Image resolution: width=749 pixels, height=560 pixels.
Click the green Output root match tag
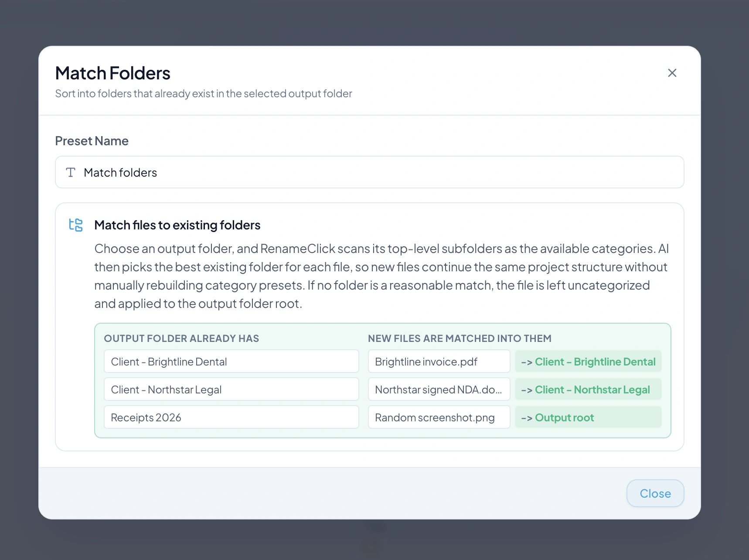click(x=588, y=417)
